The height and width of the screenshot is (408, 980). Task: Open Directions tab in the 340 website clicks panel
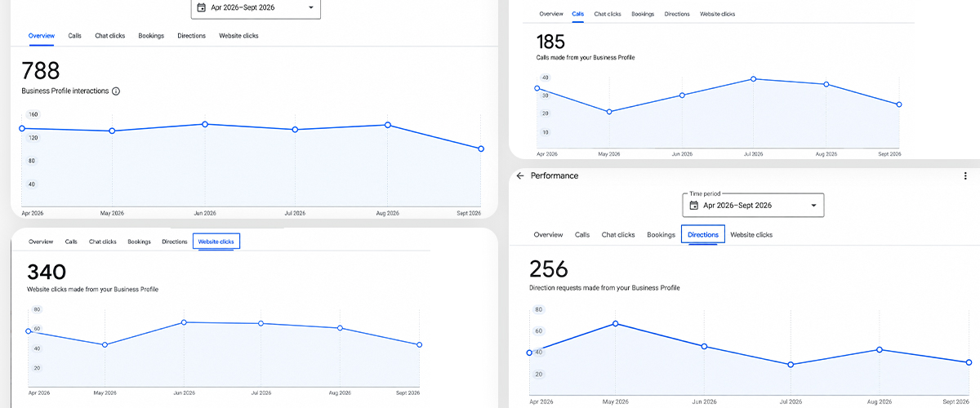(175, 242)
